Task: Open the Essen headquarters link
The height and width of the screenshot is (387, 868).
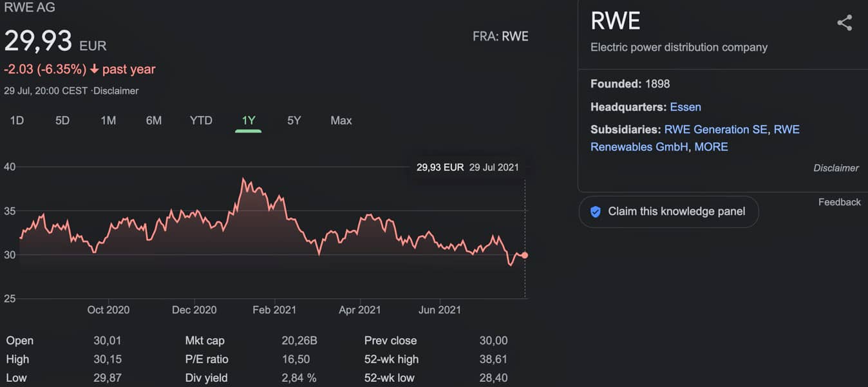Action: click(x=685, y=107)
